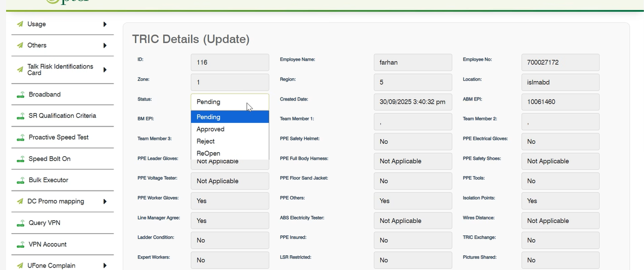Click the Speed Bolt On sidebar icon
Screen dimensions: 644x270
(x=20, y=159)
